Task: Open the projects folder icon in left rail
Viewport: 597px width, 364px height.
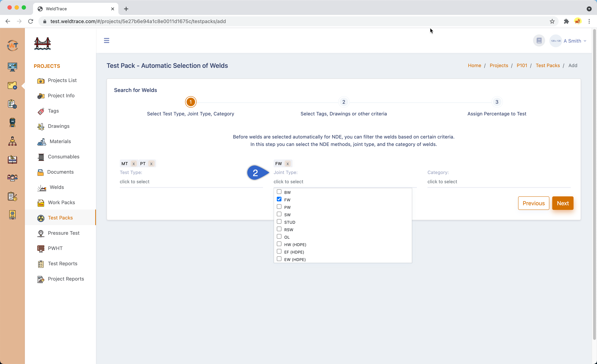Action: [12, 85]
